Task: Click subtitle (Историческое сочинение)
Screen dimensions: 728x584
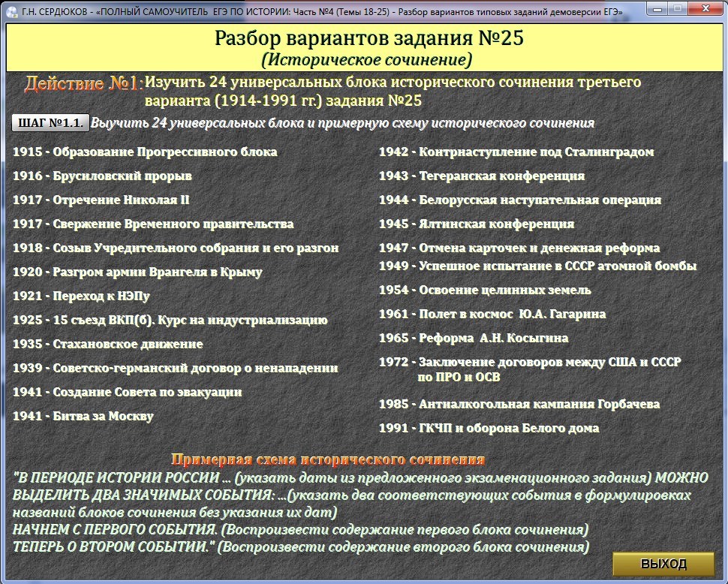Action: click(x=367, y=59)
